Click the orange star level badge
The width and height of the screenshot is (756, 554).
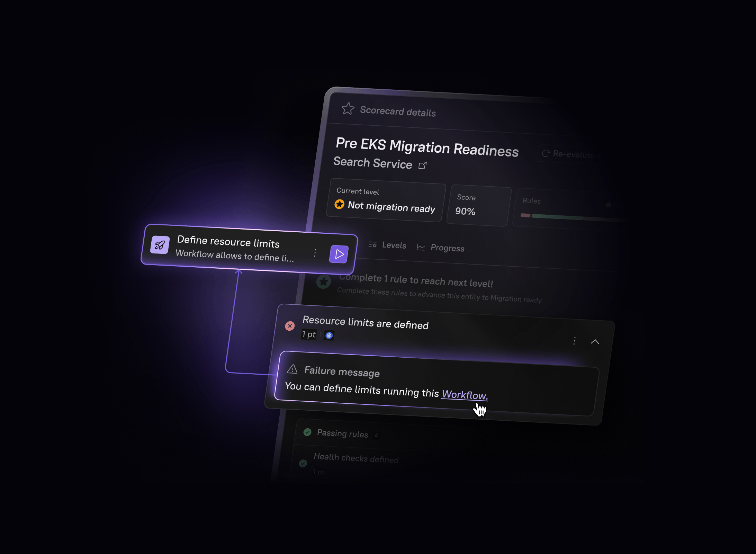[x=339, y=204]
